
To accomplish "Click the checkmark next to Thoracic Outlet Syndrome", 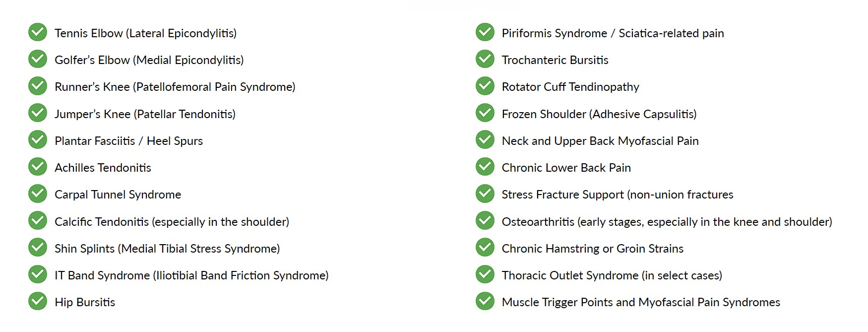I will [485, 274].
